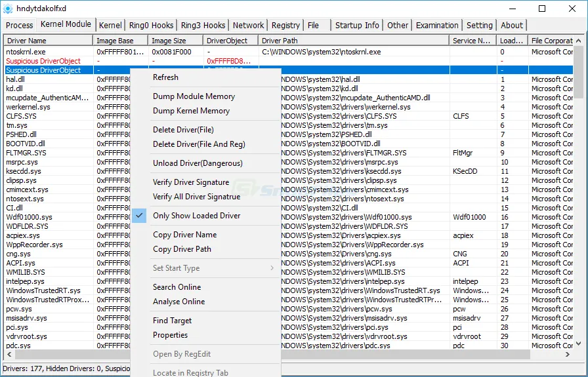Switch to the Other tab
This screenshot has width=588, height=377.
click(x=398, y=25)
